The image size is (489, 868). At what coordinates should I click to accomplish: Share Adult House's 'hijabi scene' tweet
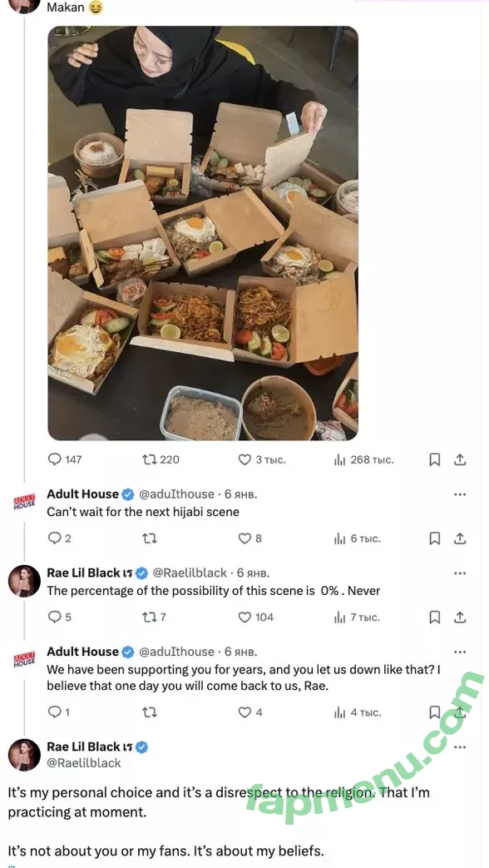460,538
